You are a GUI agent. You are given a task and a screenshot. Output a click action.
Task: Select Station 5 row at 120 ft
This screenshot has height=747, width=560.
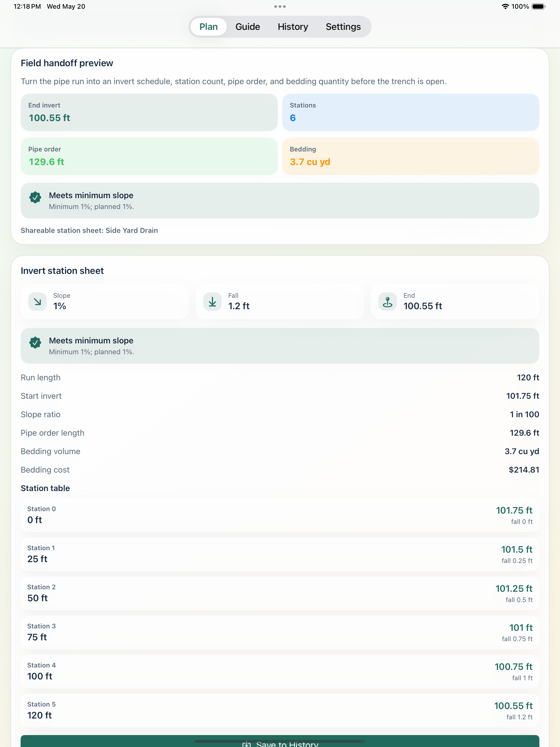tap(280, 711)
